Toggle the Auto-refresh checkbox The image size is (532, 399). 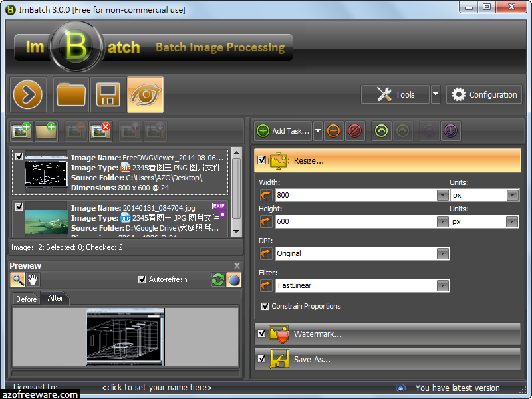coord(142,279)
